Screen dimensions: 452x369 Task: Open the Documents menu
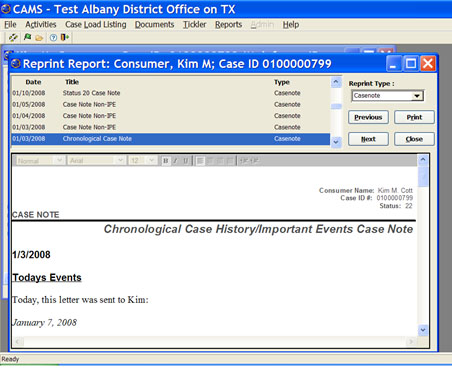pyautogui.click(x=154, y=25)
